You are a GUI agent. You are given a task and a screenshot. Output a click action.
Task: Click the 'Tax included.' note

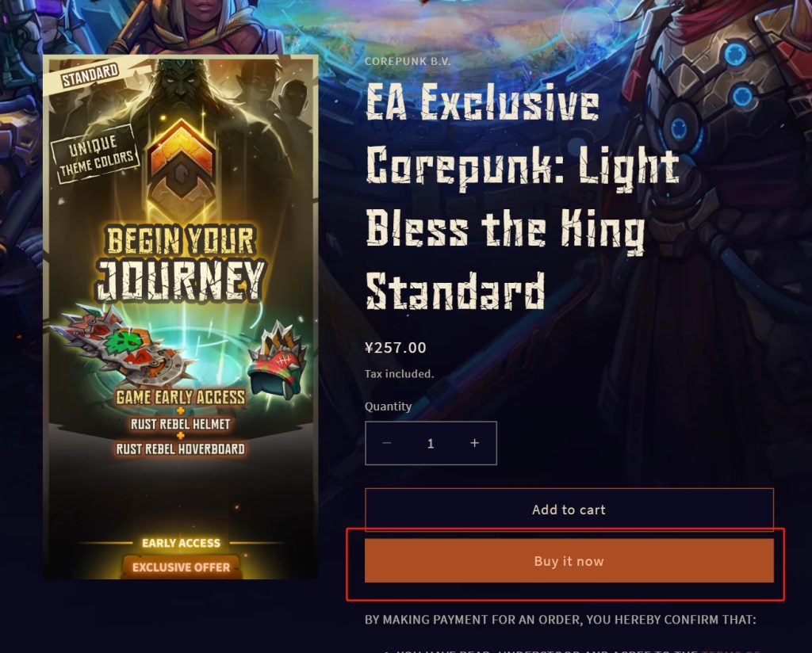tap(400, 373)
